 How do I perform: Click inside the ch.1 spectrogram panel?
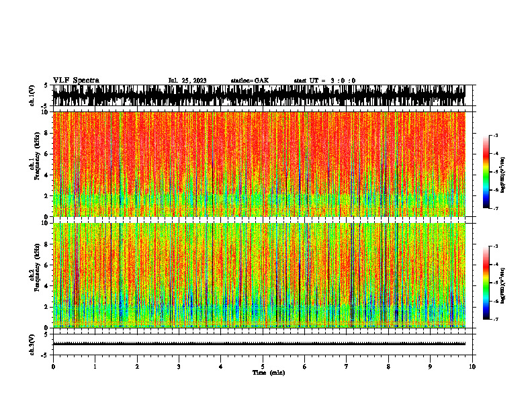(x=259, y=164)
